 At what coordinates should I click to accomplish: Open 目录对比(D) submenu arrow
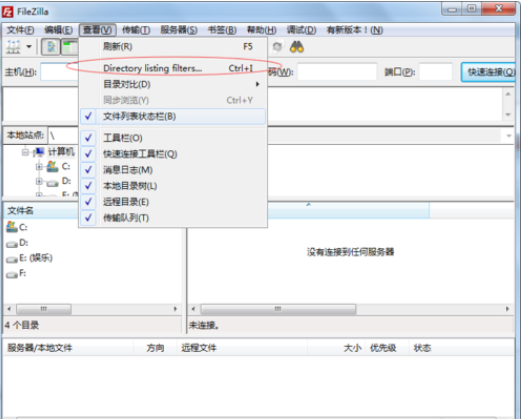[x=258, y=84]
